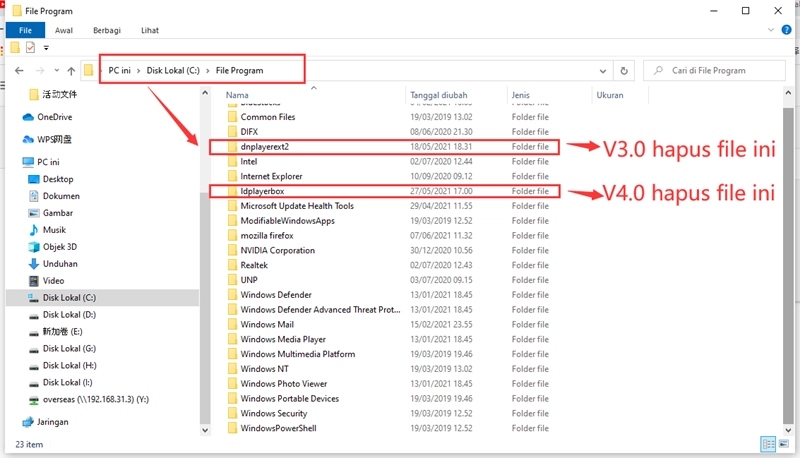Click the Properties checkmark icon in quick access toolbar
The height and width of the screenshot is (458, 800).
[31, 47]
